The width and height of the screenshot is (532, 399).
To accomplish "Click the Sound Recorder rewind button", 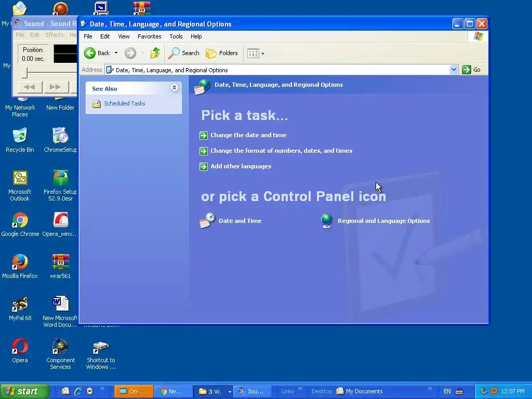I will [x=30, y=87].
